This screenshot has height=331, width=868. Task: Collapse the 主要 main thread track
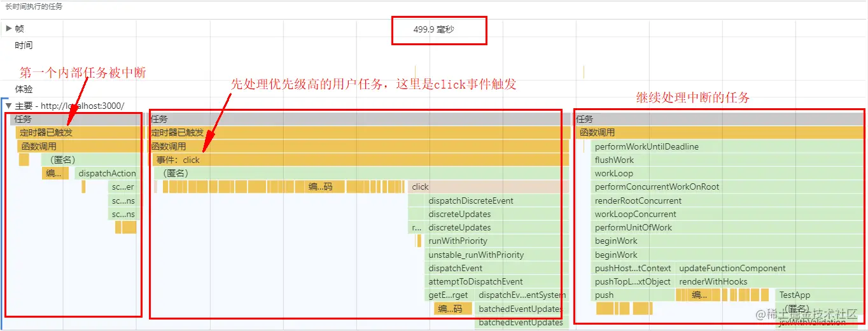click(x=8, y=106)
